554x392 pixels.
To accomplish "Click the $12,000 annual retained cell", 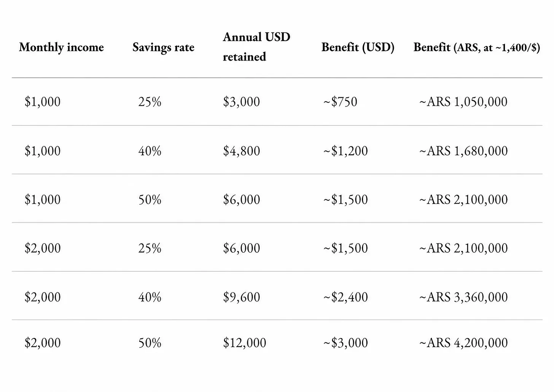I will 245,343.
